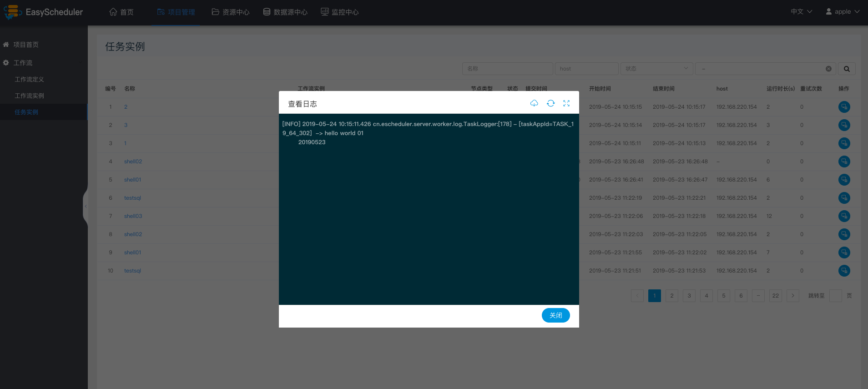Screen dimensions: 868x389
Task: Open the 中文 language dropdown
Action: 801,11
